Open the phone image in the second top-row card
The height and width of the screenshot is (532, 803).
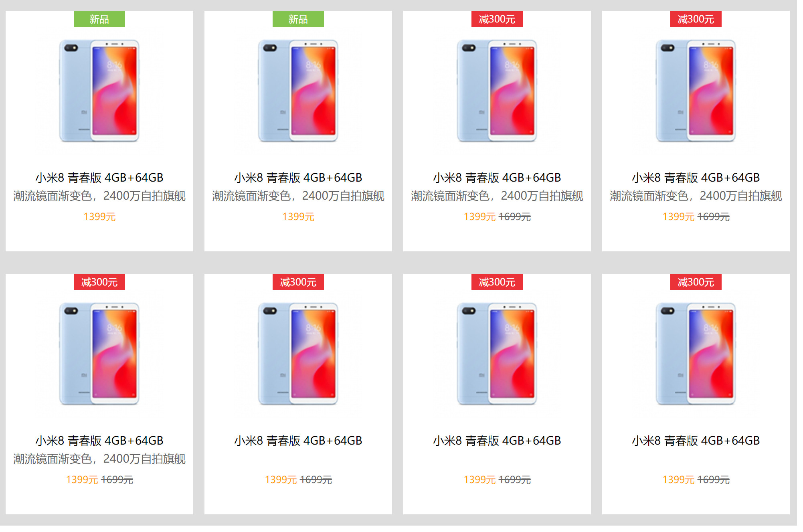(298, 91)
